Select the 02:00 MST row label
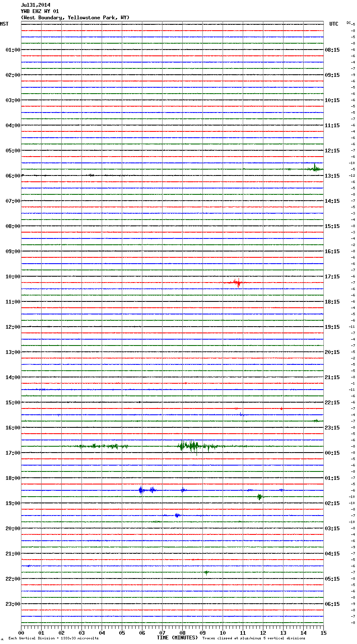 coord(13,75)
